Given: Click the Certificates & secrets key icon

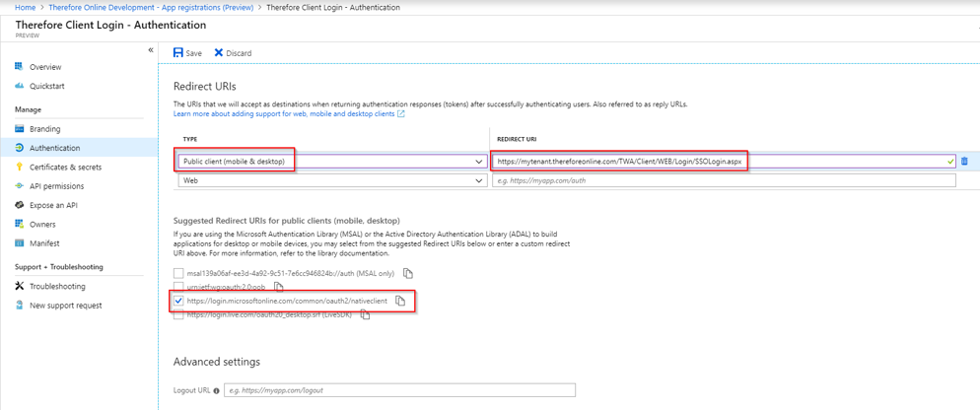Looking at the screenshot, I should (19, 167).
